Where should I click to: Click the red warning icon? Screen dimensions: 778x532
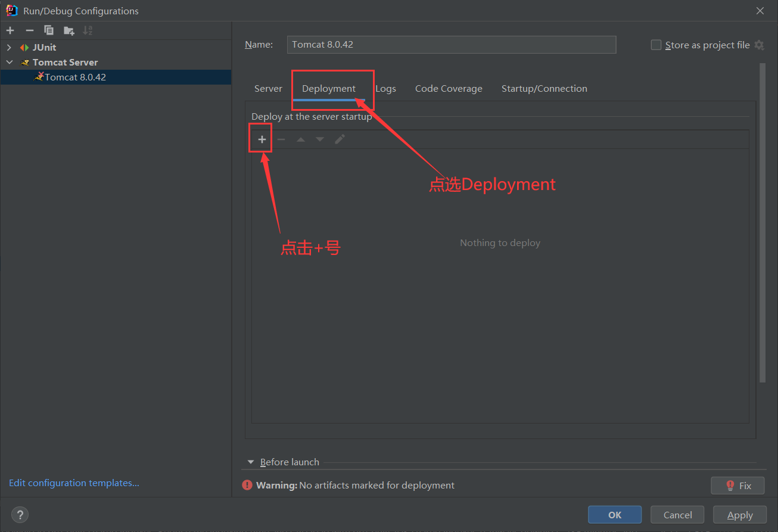click(247, 485)
